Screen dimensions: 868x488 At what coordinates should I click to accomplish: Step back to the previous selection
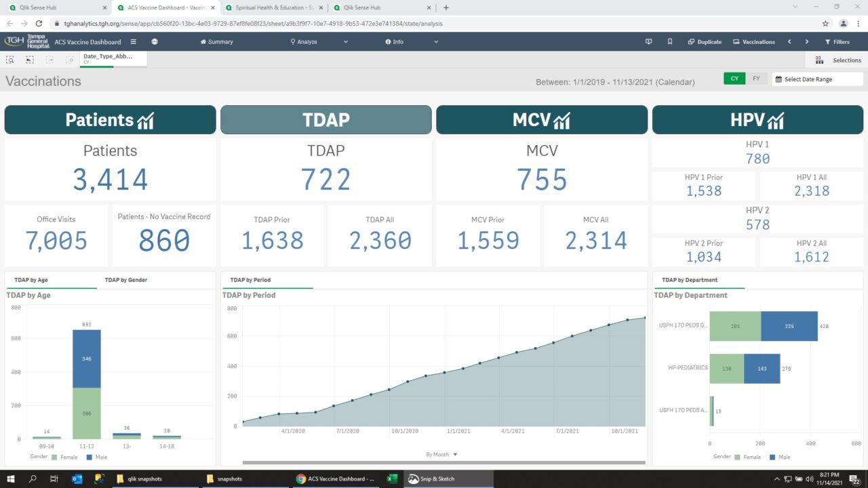click(x=28, y=60)
